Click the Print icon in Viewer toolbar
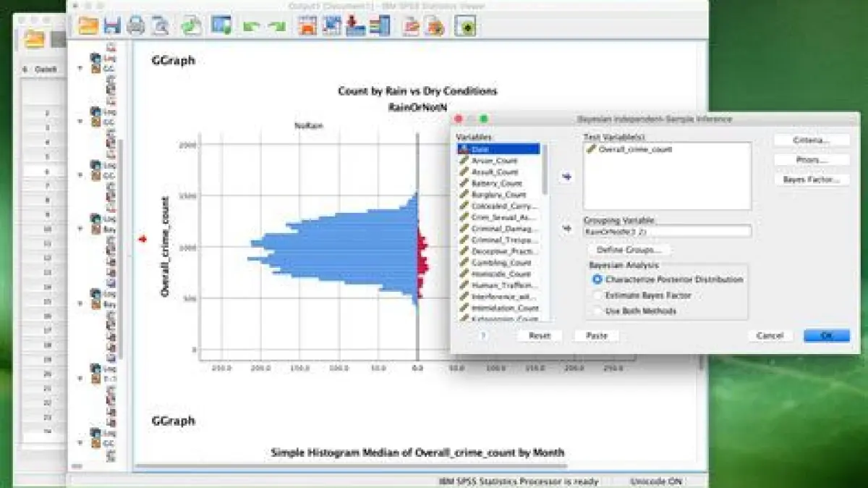Screen dimensions: 868x488 (136, 26)
